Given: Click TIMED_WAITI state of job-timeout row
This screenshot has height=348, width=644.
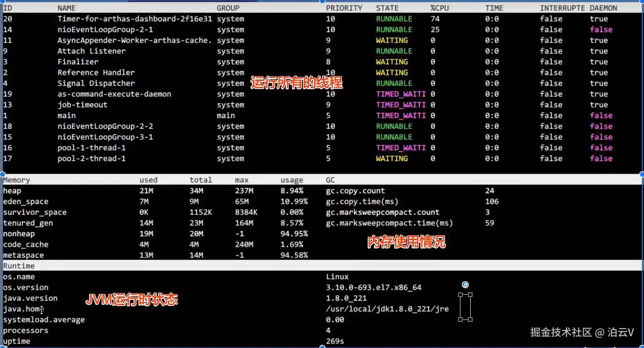Looking at the screenshot, I should point(401,105).
